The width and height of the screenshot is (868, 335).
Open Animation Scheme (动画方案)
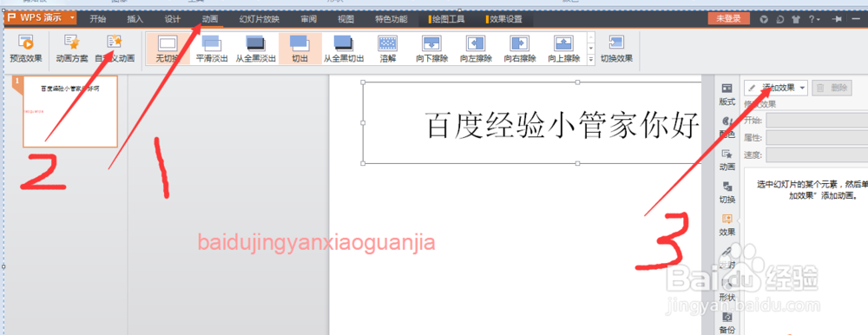click(x=71, y=49)
